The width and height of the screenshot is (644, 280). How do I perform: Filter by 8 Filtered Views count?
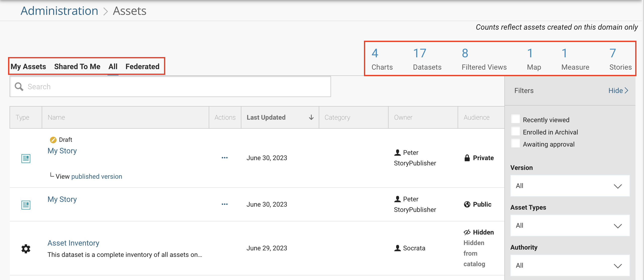pyautogui.click(x=484, y=59)
